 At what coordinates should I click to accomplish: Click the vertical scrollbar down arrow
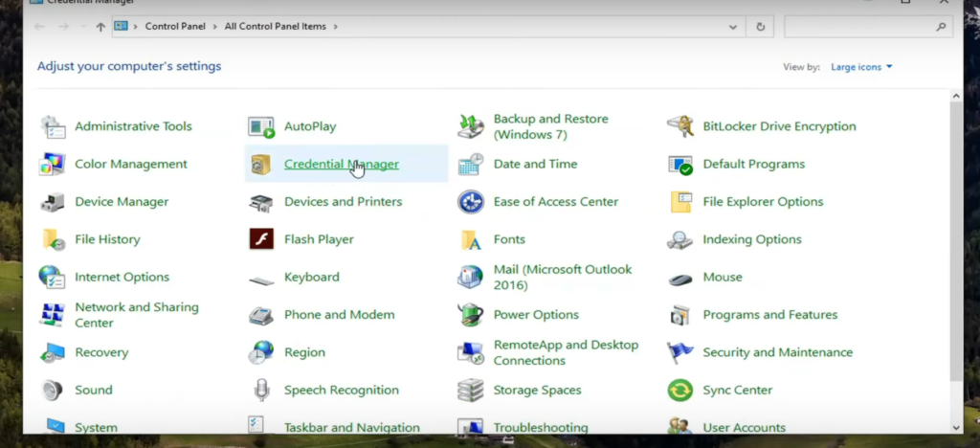pos(956,427)
